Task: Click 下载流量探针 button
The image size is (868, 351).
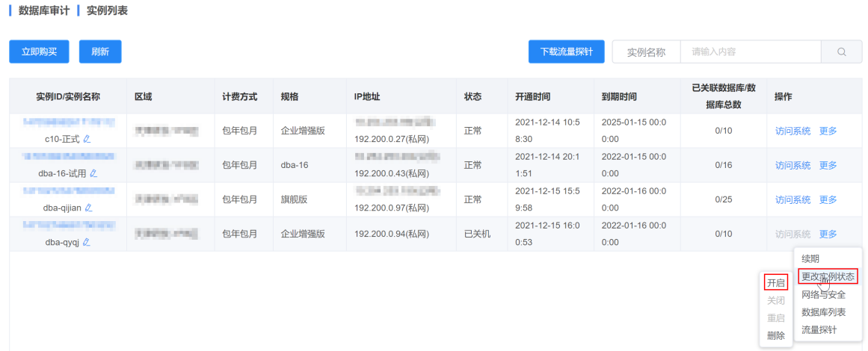Action: (566, 52)
